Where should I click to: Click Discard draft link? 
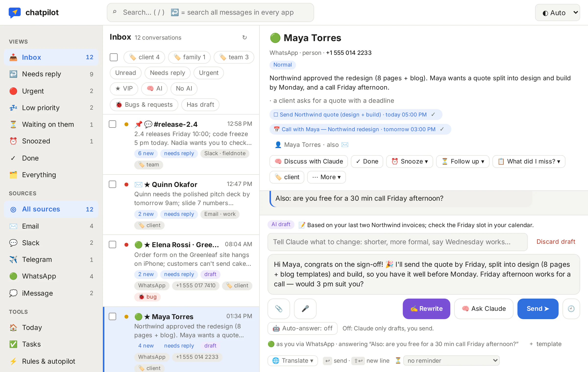tap(556, 242)
